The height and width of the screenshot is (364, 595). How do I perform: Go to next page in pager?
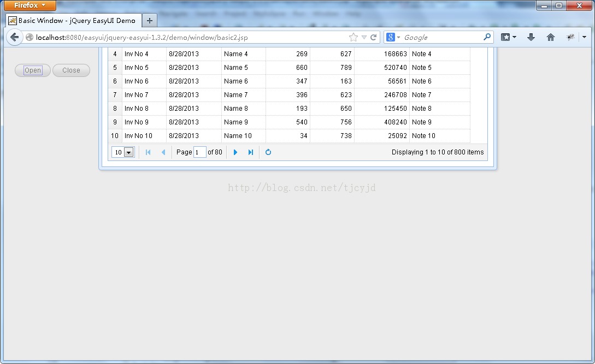[235, 152]
